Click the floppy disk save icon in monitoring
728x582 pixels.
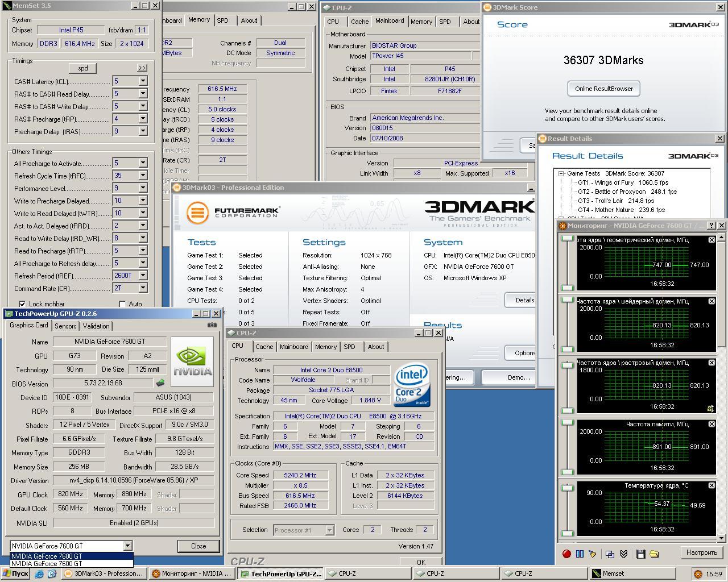[x=640, y=554]
